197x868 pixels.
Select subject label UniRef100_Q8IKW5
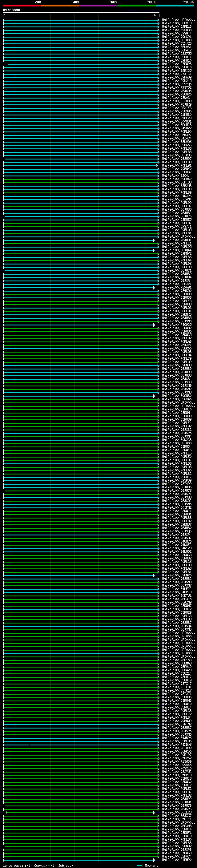(177, 155)
